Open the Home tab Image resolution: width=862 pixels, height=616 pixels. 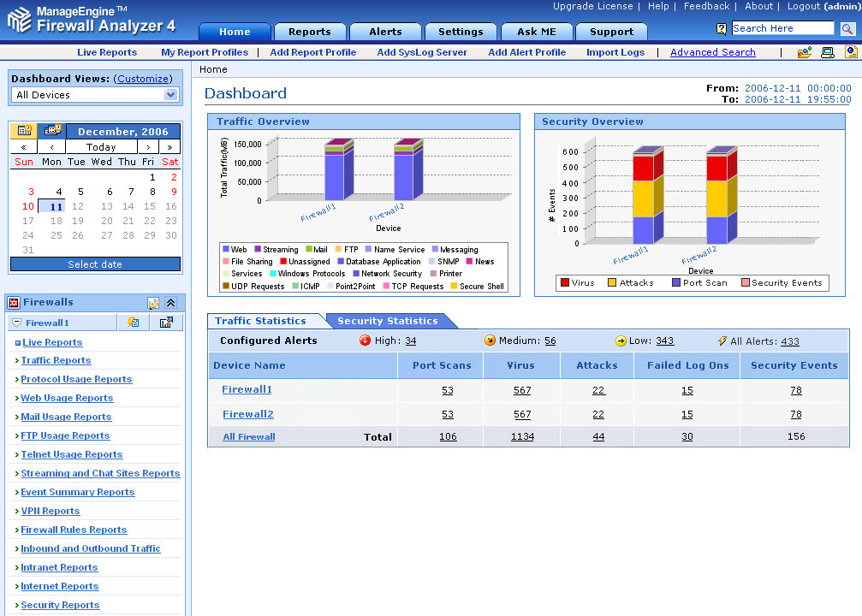[235, 32]
